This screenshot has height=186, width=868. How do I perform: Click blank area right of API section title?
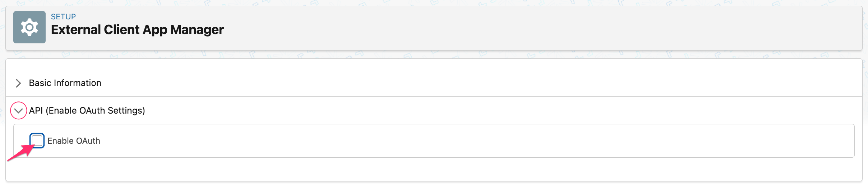[467, 111]
